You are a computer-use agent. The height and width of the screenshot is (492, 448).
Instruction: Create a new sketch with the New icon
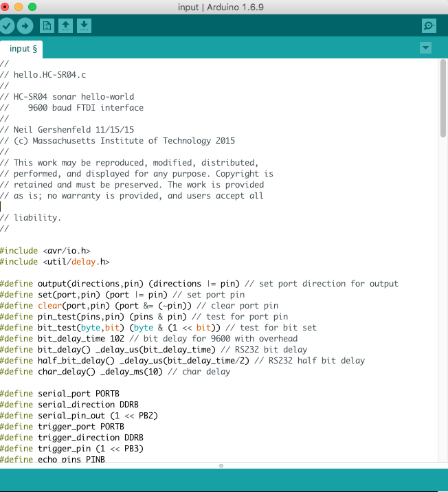47,25
